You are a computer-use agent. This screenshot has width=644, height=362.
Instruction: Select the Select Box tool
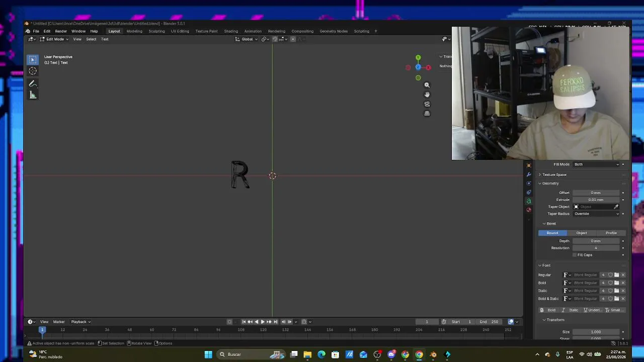33,60
